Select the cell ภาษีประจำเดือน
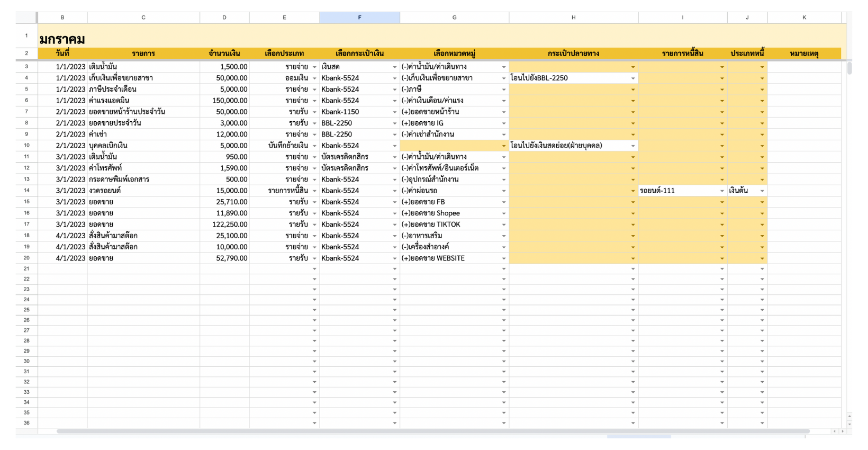The width and height of the screenshot is (868, 450). [x=143, y=89]
